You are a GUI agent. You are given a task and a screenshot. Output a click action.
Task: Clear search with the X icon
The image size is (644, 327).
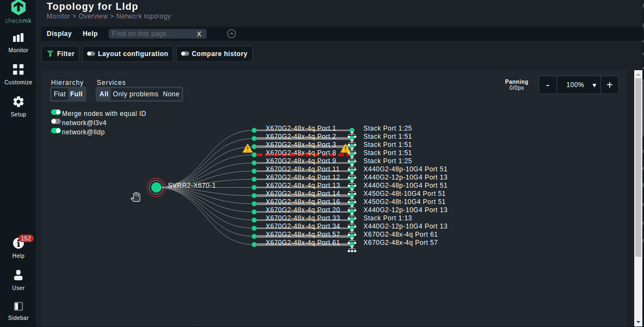[x=199, y=34]
